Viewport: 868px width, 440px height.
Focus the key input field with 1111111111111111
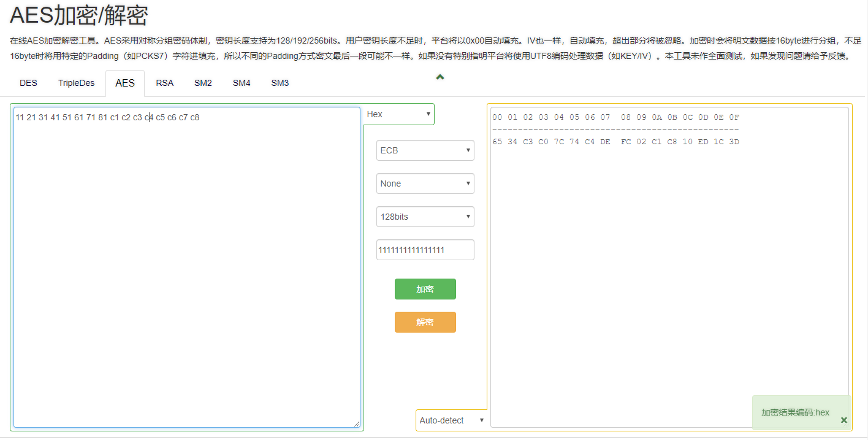click(425, 250)
